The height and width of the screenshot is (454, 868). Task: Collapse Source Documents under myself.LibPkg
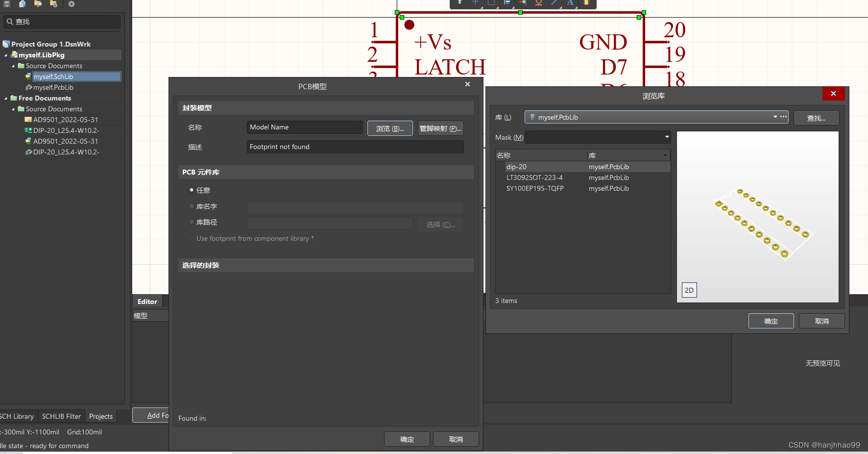click(x=13, y=66)
